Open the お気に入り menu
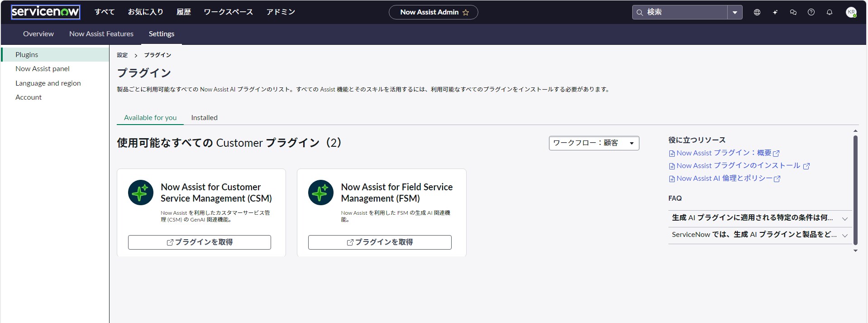The height and width of the screenshot is (323, 868). 146,12
